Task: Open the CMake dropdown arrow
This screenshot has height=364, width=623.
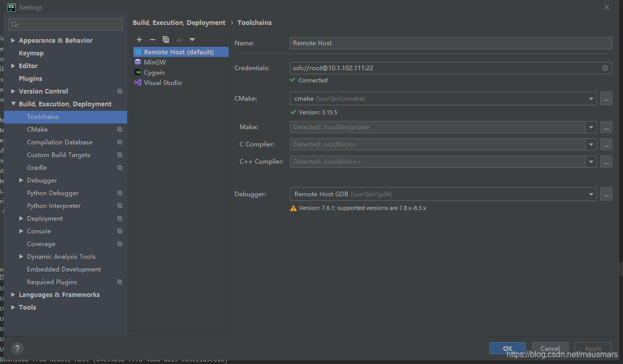Action: [x=591, y=99]
